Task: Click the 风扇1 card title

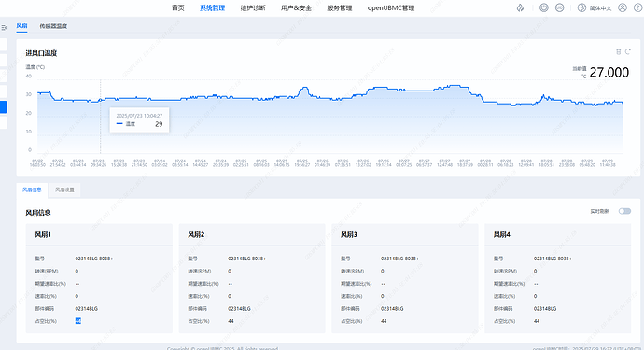Action: click(x=43, y=234)
